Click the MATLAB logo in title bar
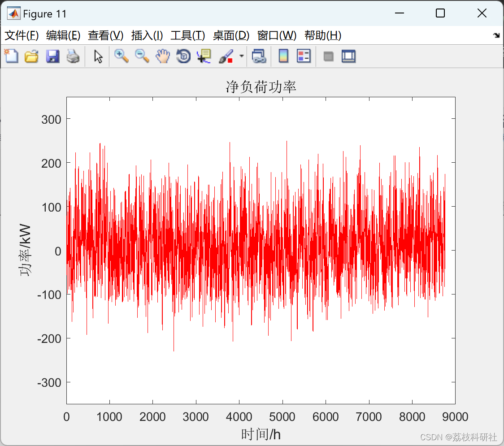Viewport: 504px width, 446px height. [x=13, y=13]
